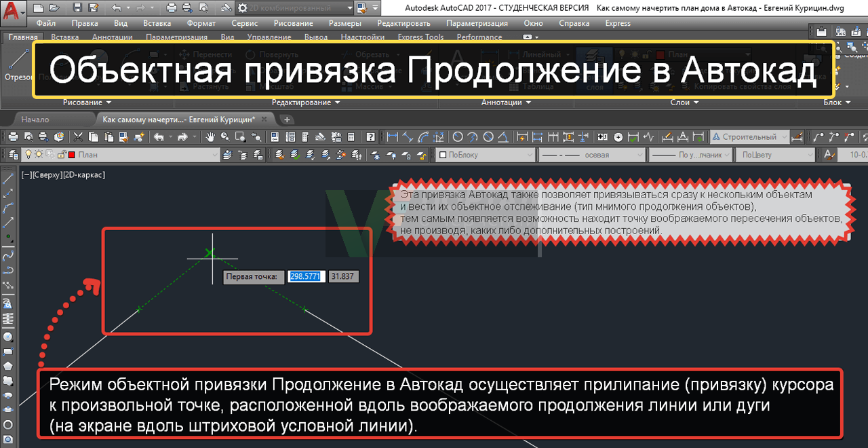Click the red color swatch of План layer
Viewport: 868px width, 448px height.
71,155
